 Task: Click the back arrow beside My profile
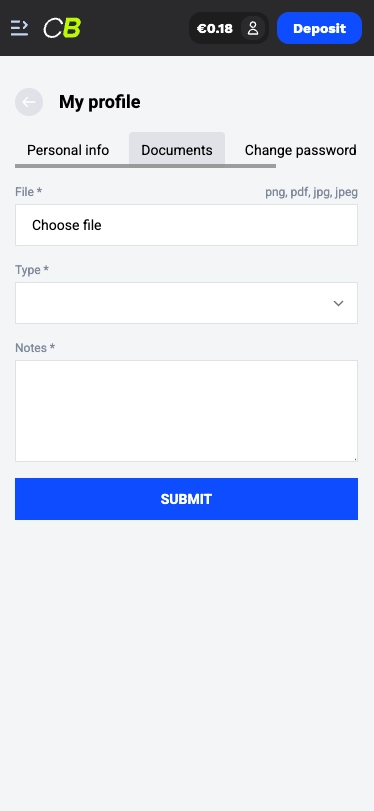click(x=29, y=102)
